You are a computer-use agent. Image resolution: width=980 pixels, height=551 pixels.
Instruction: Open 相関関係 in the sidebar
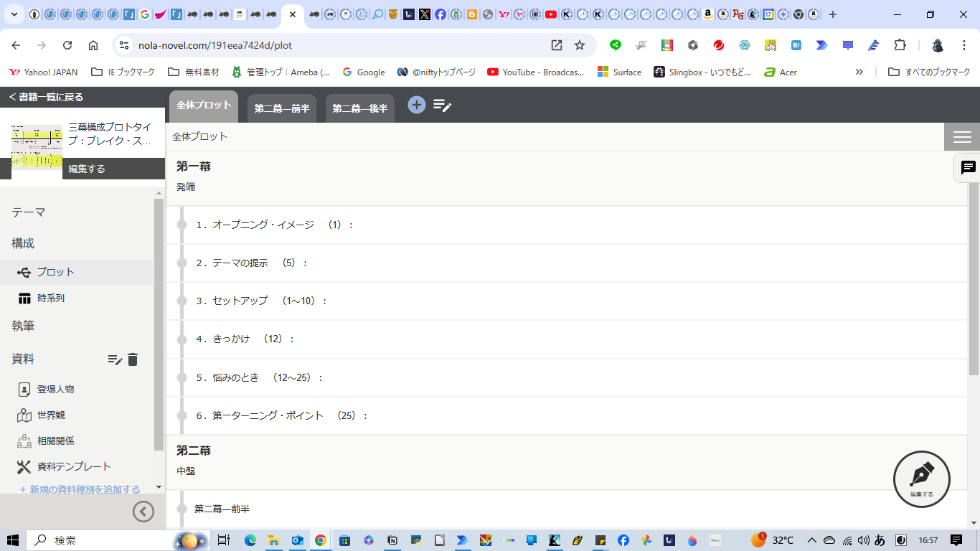[x=55, y=441]
